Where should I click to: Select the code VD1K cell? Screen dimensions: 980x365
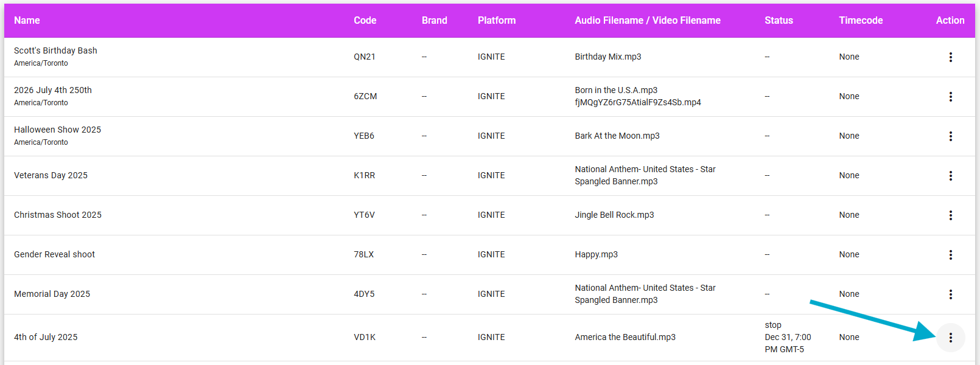(365, 337)
